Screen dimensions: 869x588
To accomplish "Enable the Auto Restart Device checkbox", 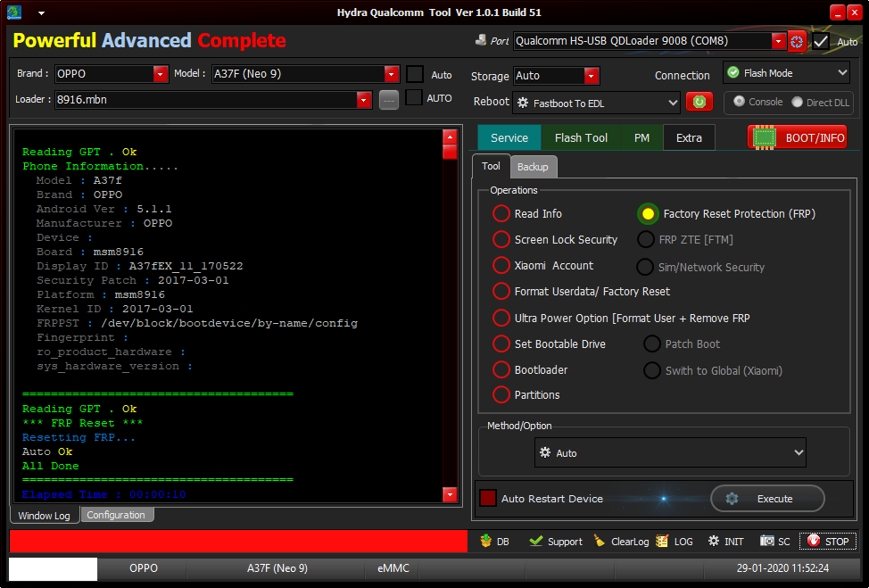I will click(488, 498).
